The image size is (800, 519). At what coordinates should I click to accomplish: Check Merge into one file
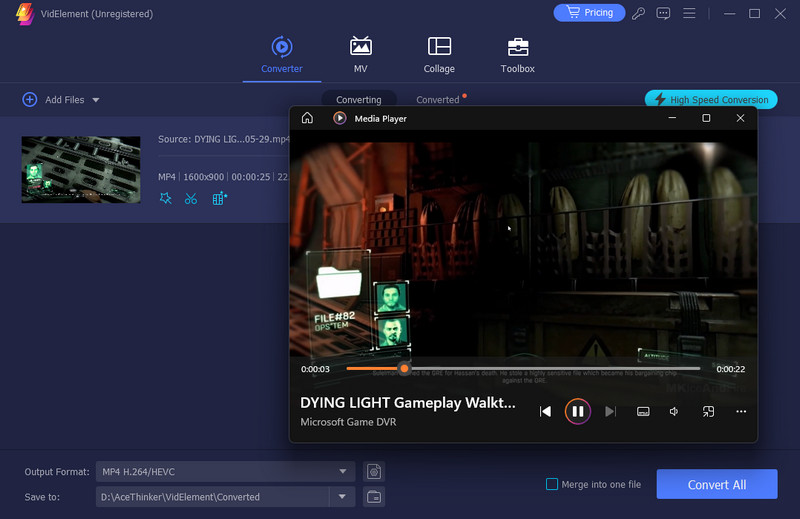pyautogui.click(x=552, y=484)
